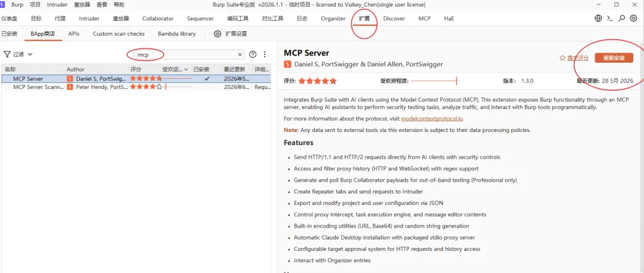Image resolution: width=644 pixels, height=273 pixels.
Task: Click the 扩展设置 gear icon
Action: point(217,34)
